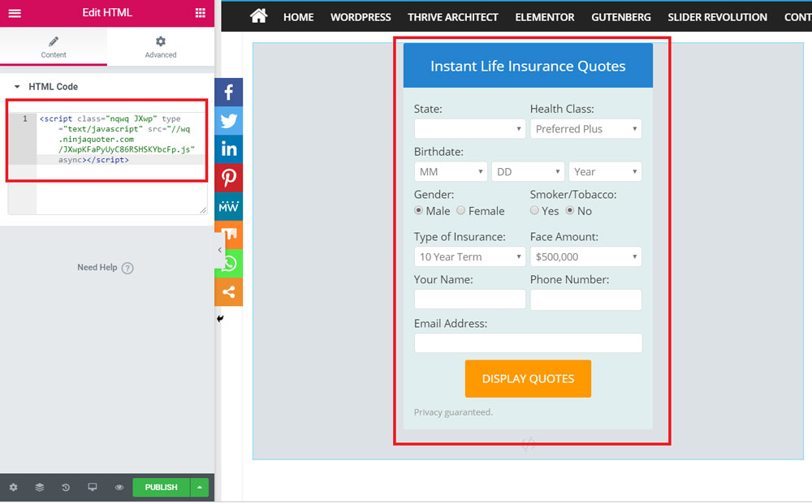This screenshot has height=504, width=812.
Task: Click the Need Help link
Action: coord(97,268)
